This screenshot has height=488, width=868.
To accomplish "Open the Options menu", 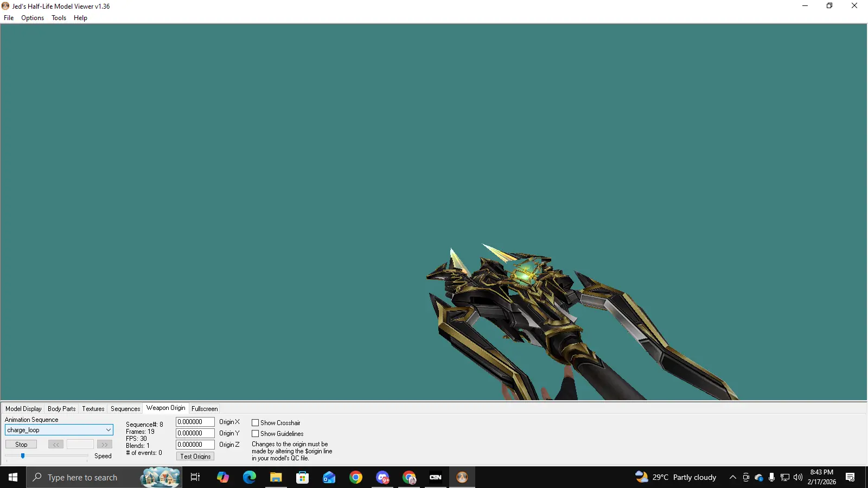I will tap(33, 18).
